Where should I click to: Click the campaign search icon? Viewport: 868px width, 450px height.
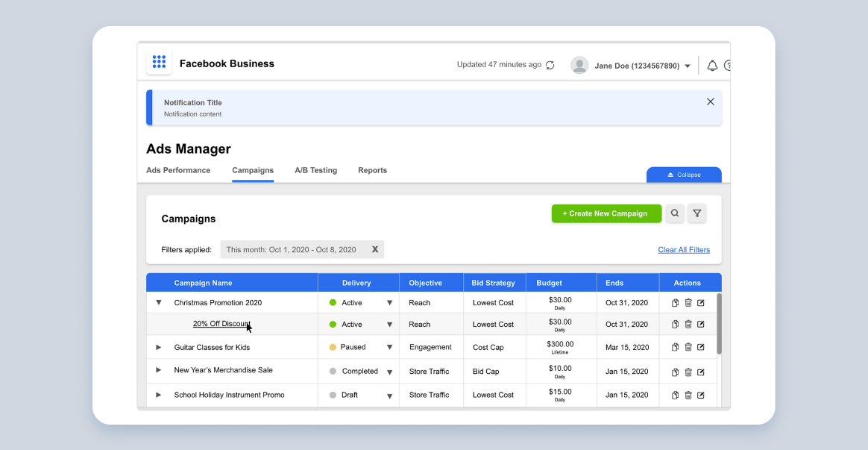click(675, 213)
